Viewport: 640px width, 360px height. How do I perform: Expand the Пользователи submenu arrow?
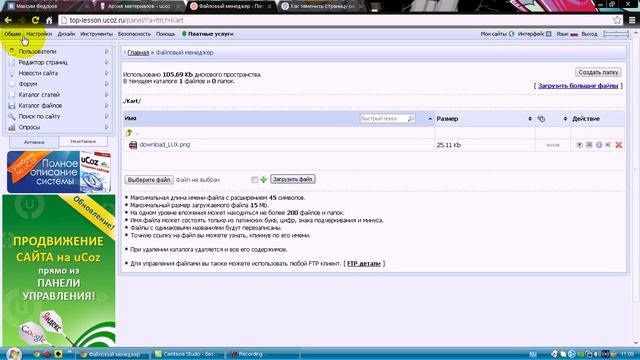[x=107, y=51]
